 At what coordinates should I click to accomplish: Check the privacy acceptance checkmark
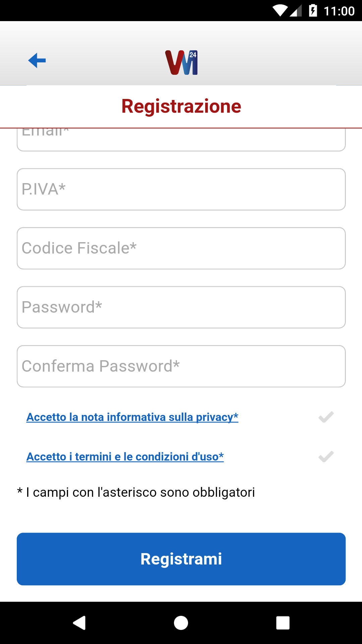(x=326, y=417)
